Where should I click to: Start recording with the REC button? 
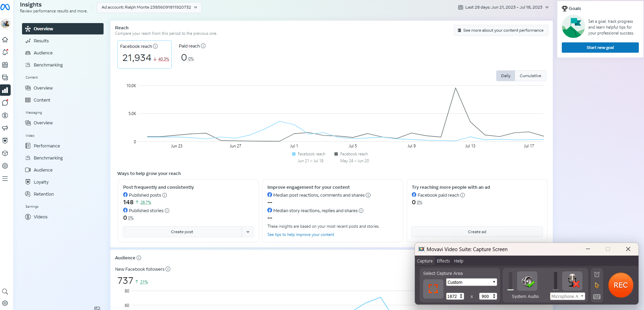pos(621,285)
